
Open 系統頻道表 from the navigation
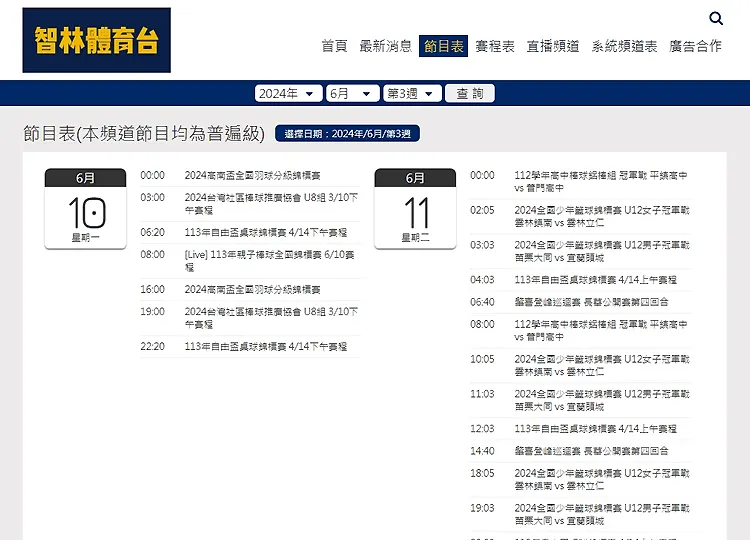[x=624, y=46]
